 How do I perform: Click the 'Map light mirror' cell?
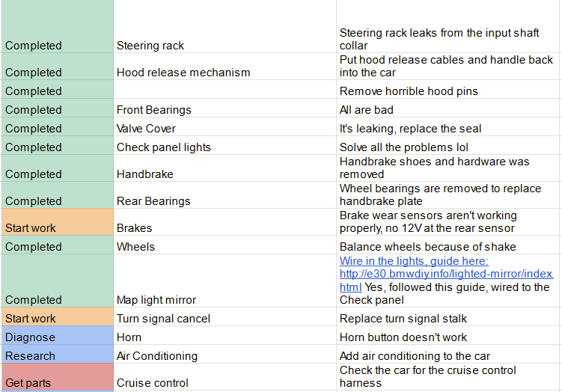(156, 300)
